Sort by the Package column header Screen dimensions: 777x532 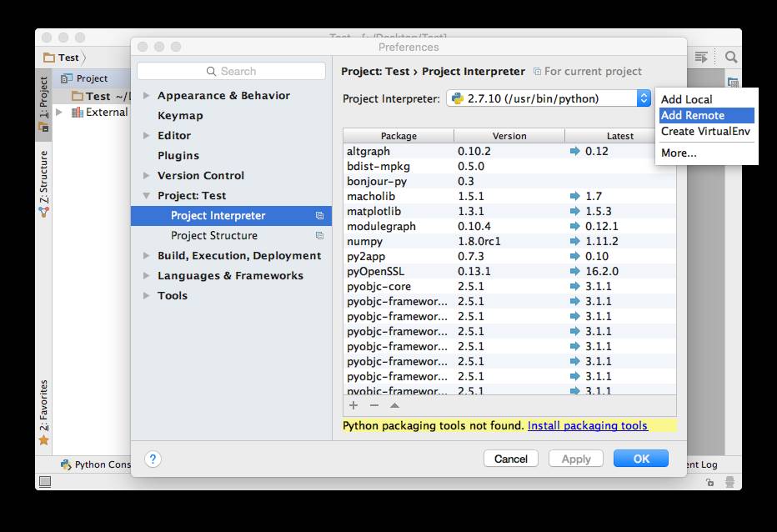tap(399, 135)
